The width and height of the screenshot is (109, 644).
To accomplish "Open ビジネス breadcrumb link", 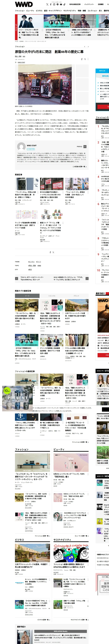I will (21, 41).
